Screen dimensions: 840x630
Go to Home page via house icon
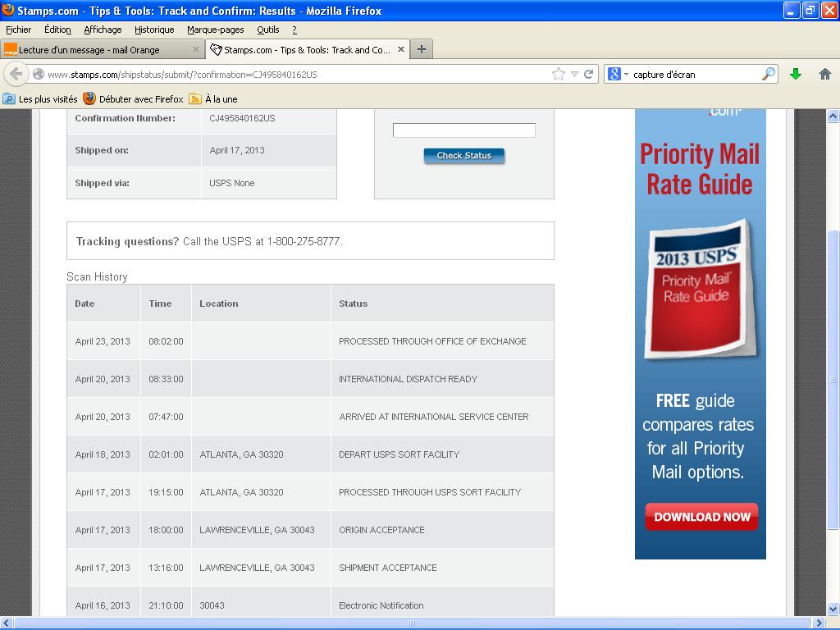[x=825, y=74]
